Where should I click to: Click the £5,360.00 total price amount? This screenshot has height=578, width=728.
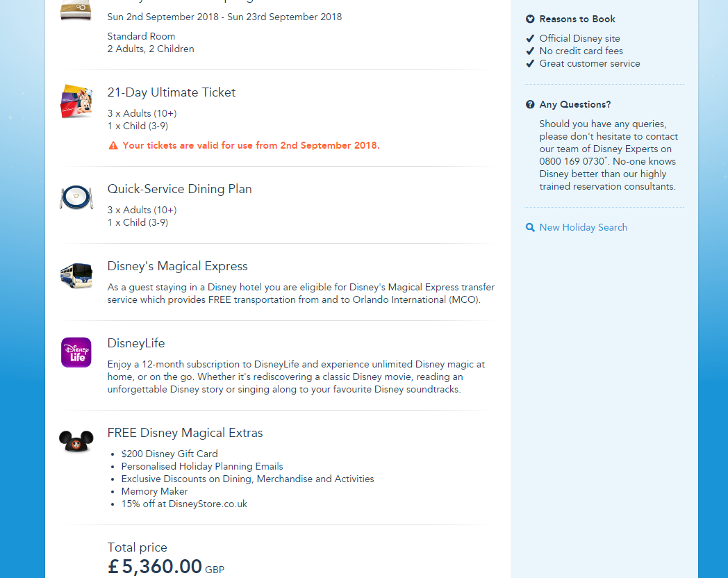tap(155, 567)
